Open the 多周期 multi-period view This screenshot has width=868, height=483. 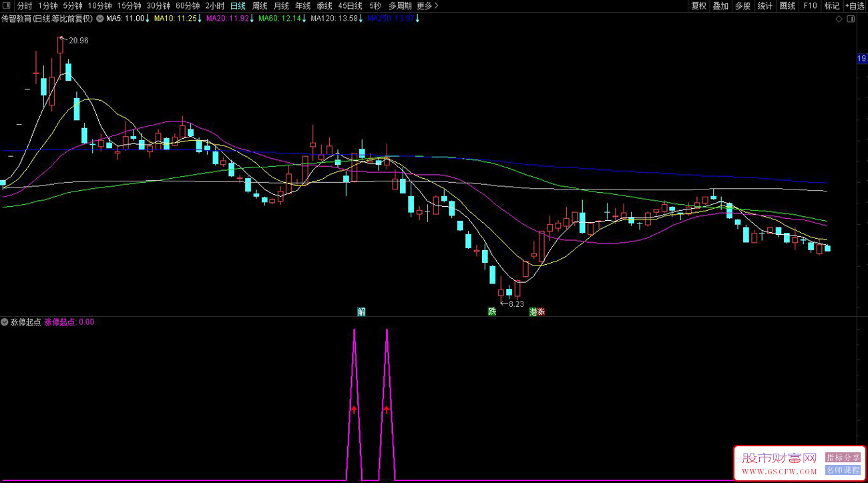[x=400, y=6]
